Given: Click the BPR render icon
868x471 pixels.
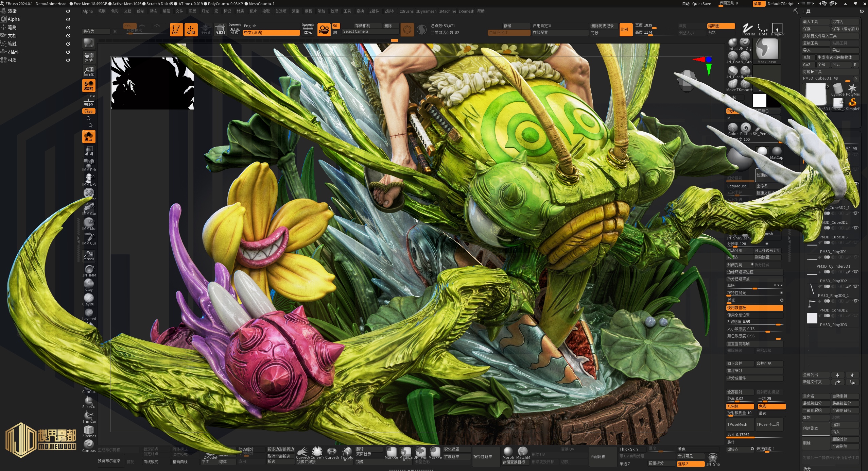Looking at the screenshot, I should [89, 43].
